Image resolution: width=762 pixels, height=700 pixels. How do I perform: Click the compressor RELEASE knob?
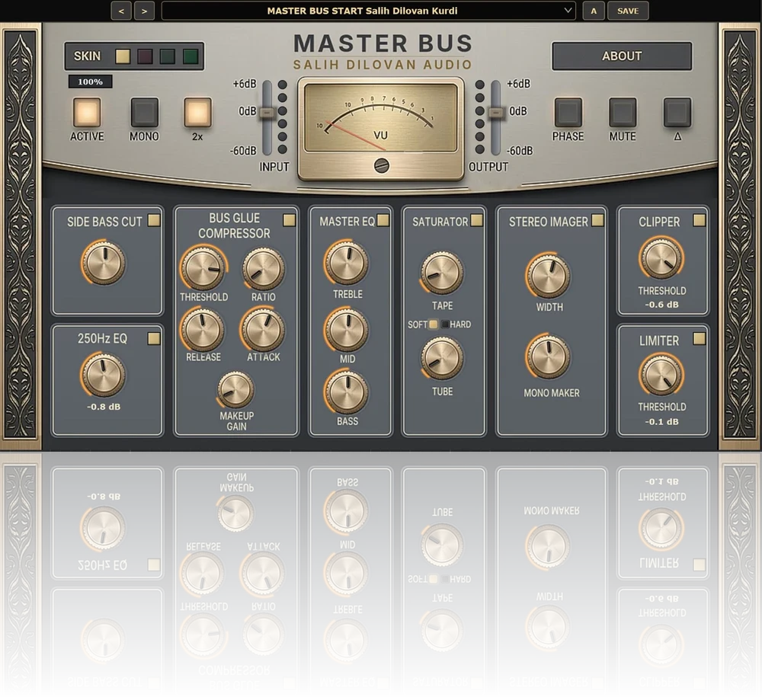coord(203,329)
